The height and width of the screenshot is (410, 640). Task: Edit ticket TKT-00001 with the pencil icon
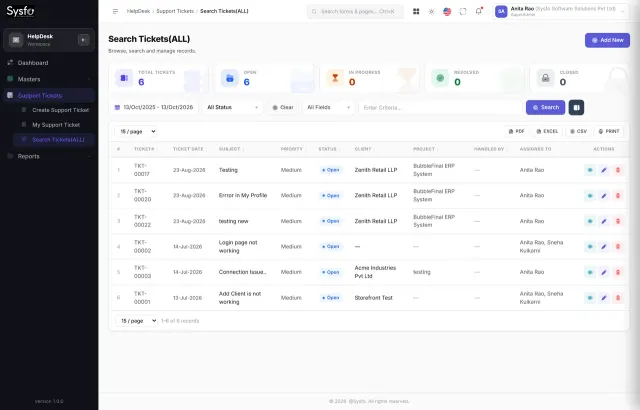(604, 298)
